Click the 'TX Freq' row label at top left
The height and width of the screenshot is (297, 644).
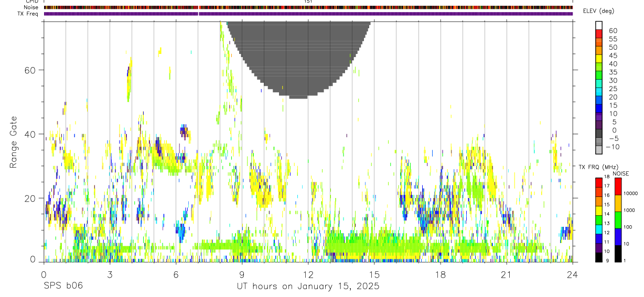tap(28, 14)
